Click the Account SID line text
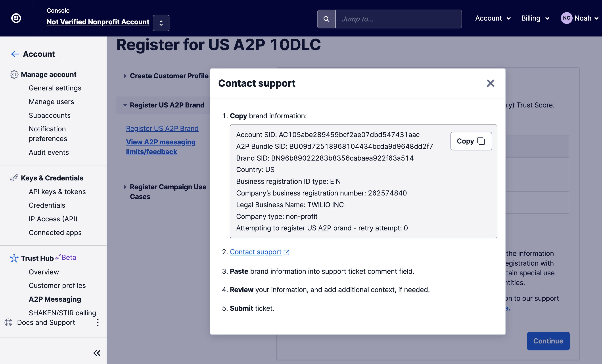 (x=328, y=135)
